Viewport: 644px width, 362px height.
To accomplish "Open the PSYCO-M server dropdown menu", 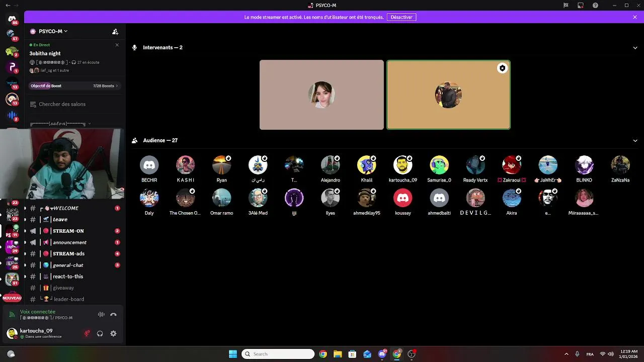I will point(48,31).
